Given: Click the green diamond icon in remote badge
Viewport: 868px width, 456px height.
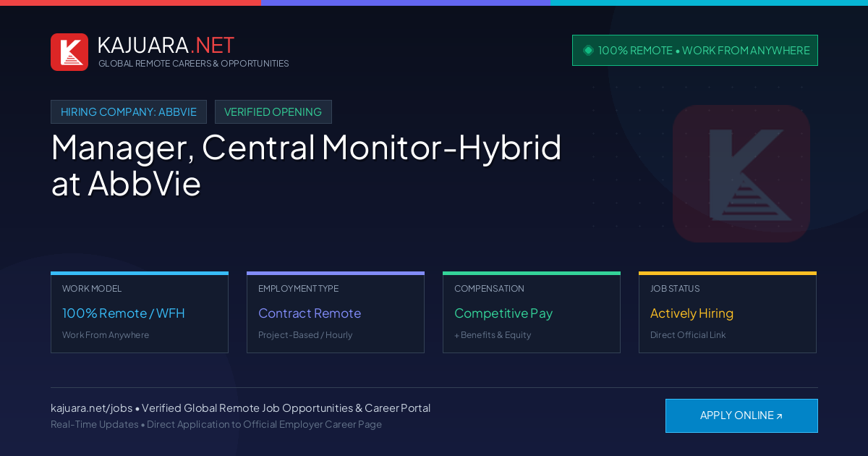Looking at the screenshot, I should click(x=588, y=50).
